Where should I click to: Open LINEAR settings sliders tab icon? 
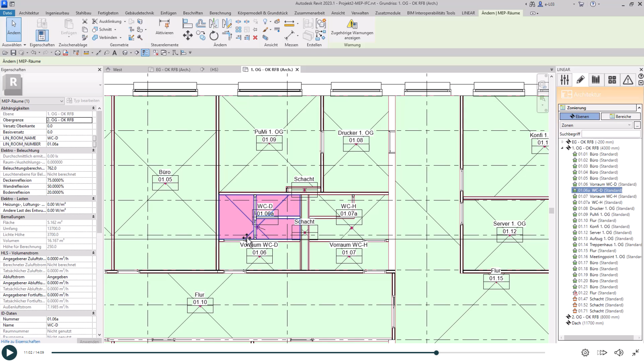[x=565, y=80]
